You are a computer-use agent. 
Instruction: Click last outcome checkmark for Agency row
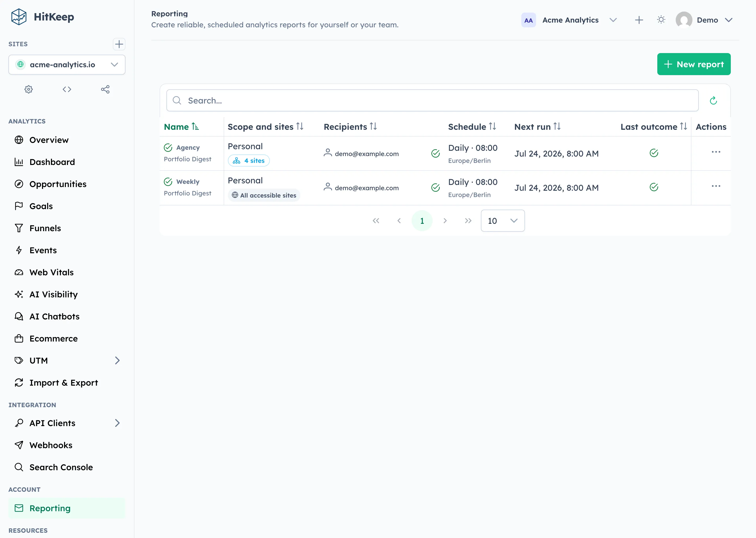click(654, 153)
